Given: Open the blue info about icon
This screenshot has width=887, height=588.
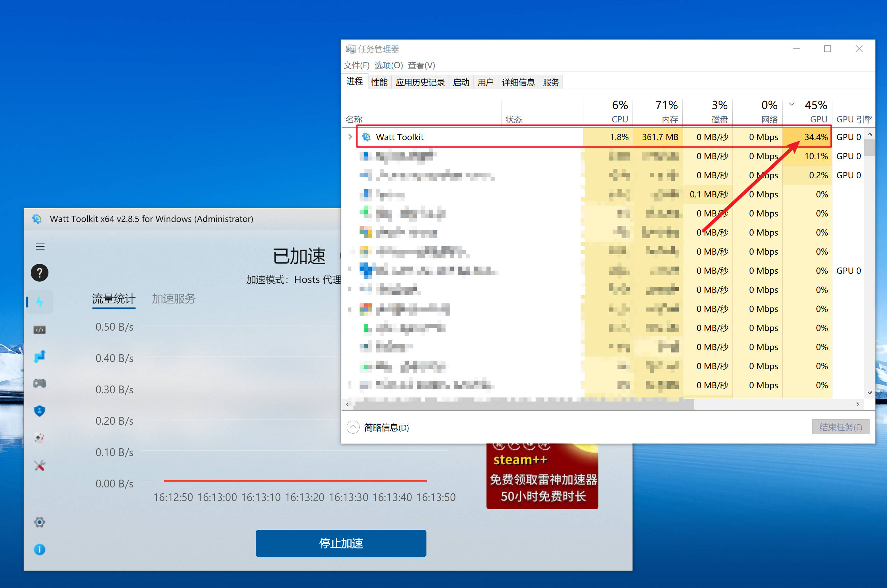Looking at the screenshot, I should (x=39, y=549).
